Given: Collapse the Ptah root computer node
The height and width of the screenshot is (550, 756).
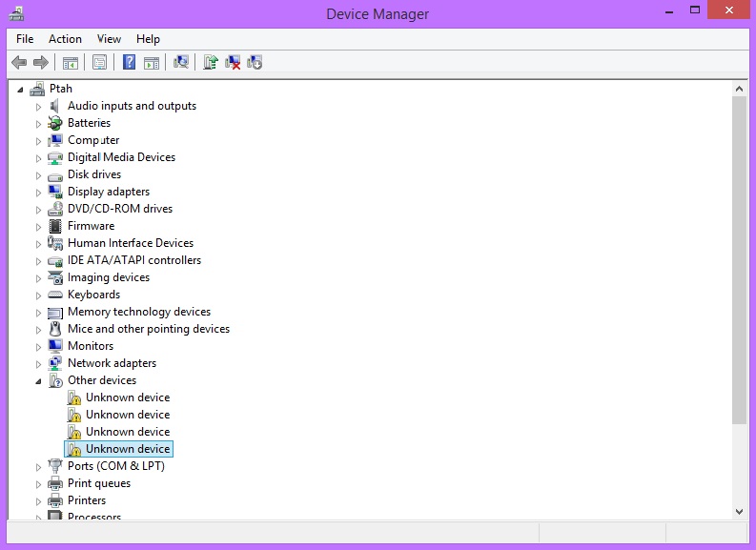Looking at the screenshot, I should point(21,89).
